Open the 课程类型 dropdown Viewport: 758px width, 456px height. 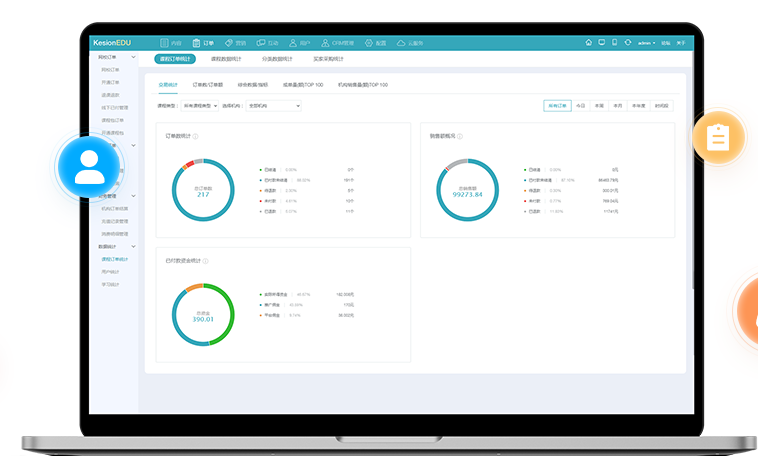pos(198,105)
